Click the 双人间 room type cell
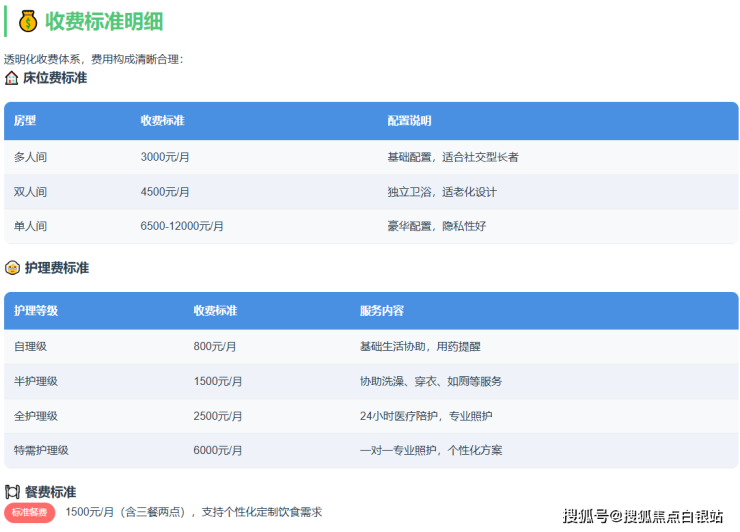Viewport: 740px width, 532px height. click(30, 192)
